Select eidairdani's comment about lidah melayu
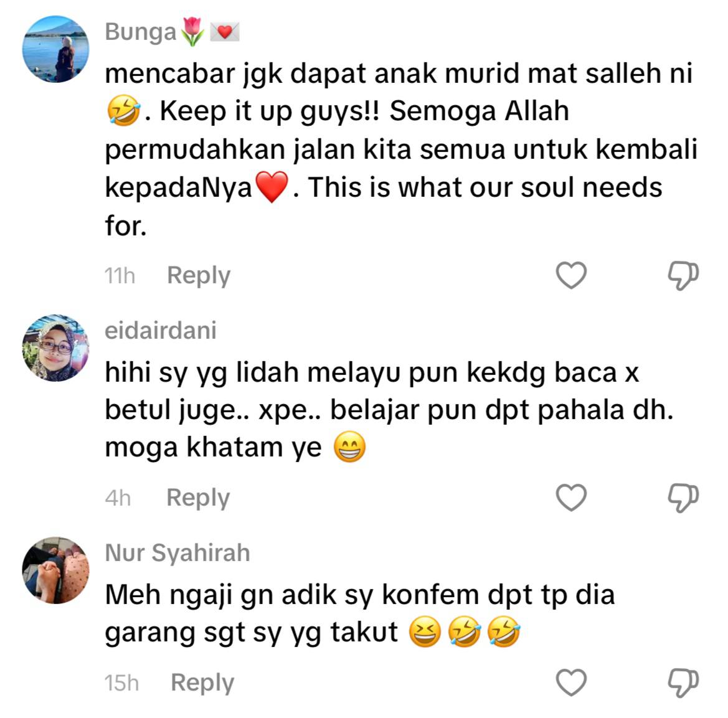Viewport: 728px width, 718px height. [389, 410]
